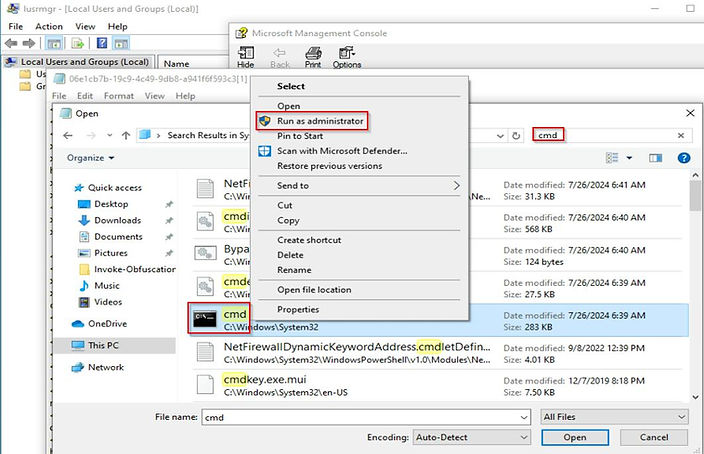Click the File name combo box
This screenshot has width=704, height=454.
click(366, 417)
